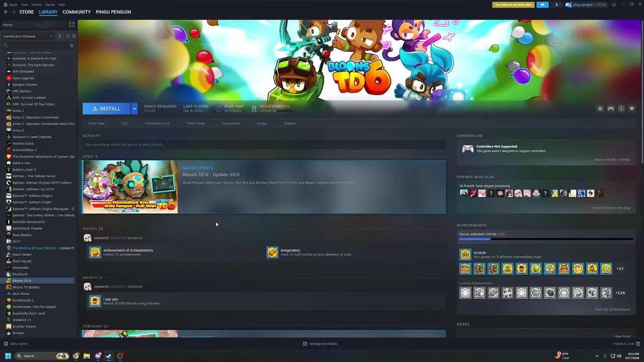Switch to STORE tab
This screenshot has width=644, height=362.
click(27, 12)
